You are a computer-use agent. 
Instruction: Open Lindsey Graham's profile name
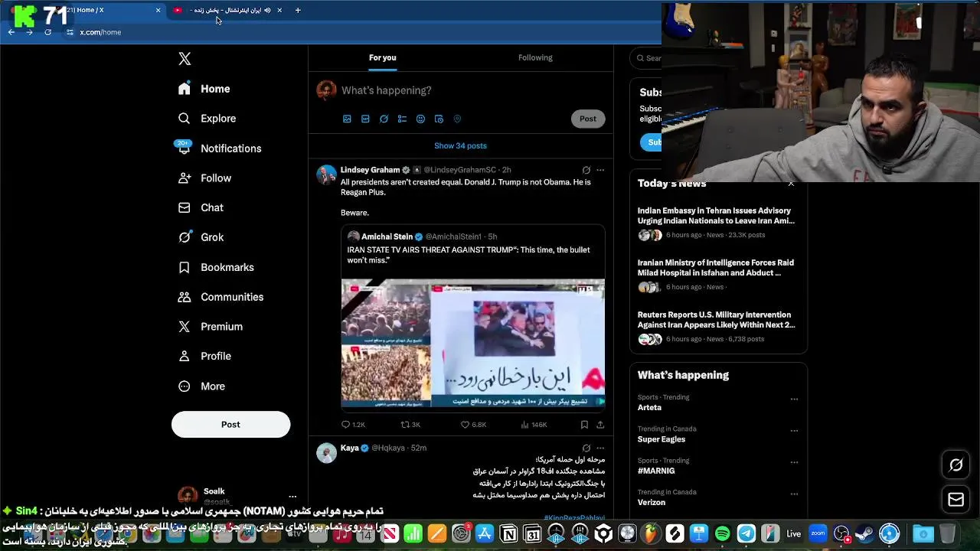pos(370,170)
